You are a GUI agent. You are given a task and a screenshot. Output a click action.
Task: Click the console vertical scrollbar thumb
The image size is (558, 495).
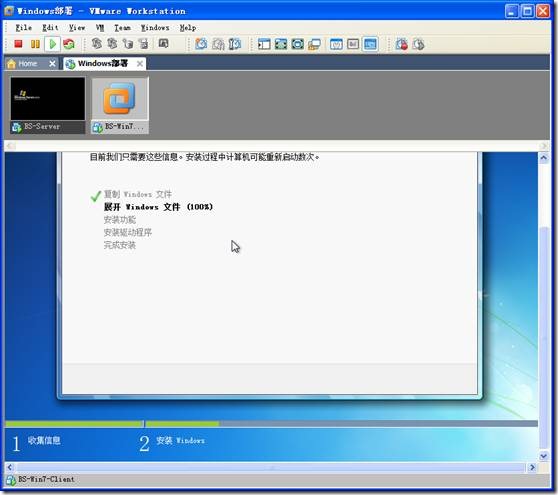(x=543, y=338)
